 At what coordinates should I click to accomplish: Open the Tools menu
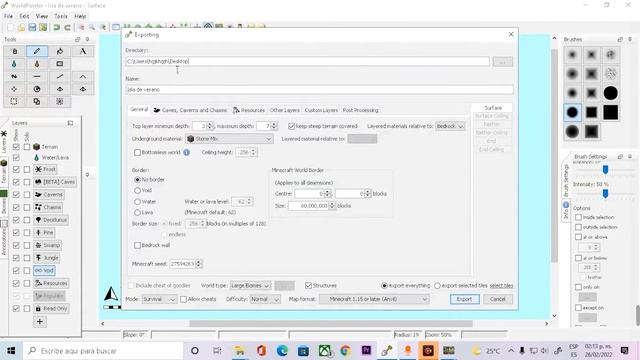point(61,16)
